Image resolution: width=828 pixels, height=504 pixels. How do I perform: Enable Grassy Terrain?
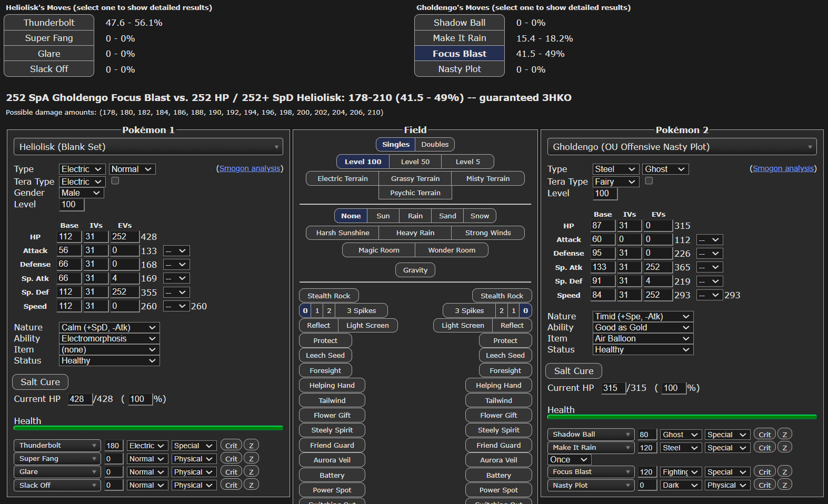[415, 178]
